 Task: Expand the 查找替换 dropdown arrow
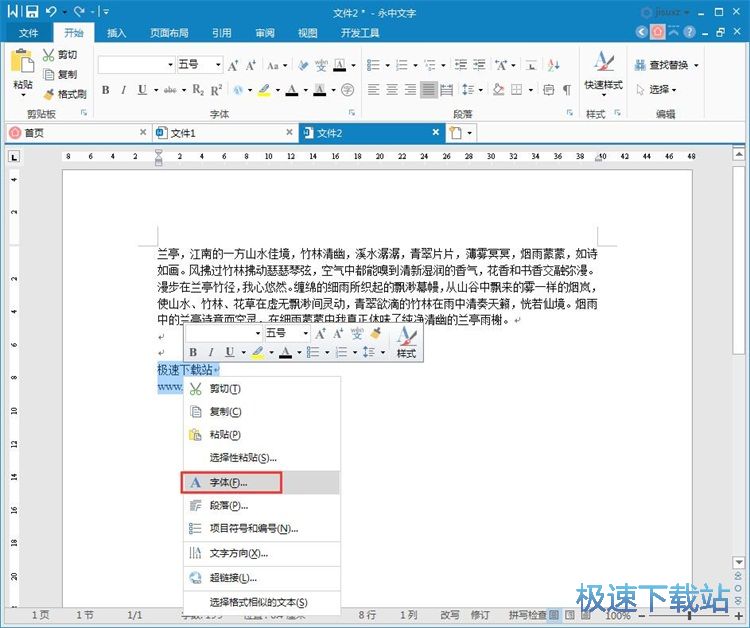coord(696,65)
